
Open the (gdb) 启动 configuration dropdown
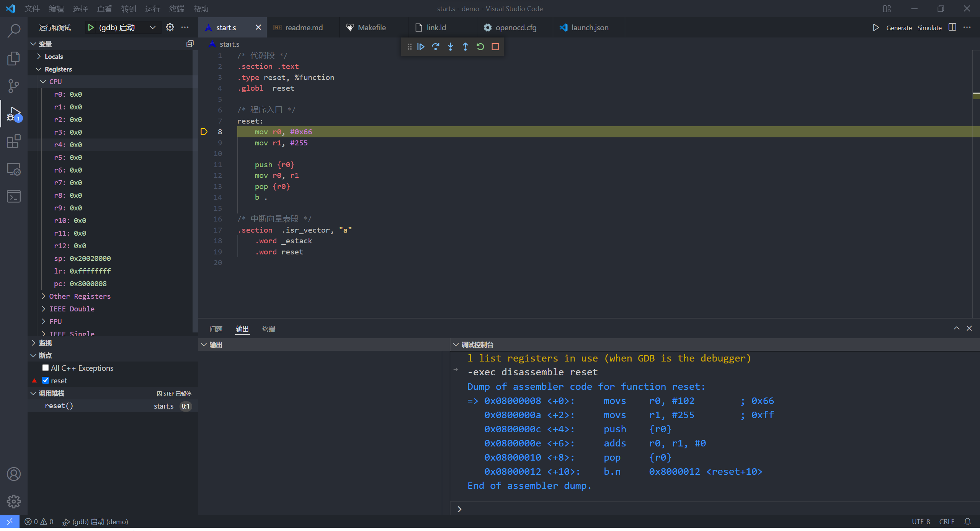(153, 28)
